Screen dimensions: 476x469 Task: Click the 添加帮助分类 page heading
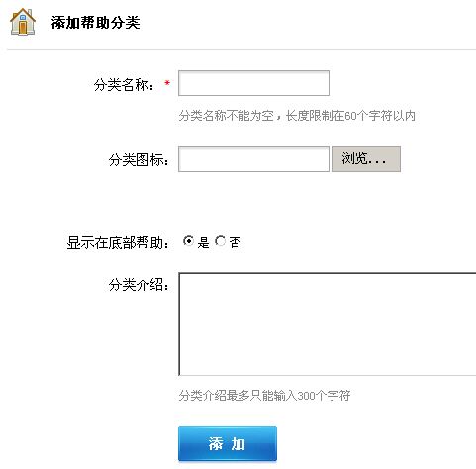point(95,23)
